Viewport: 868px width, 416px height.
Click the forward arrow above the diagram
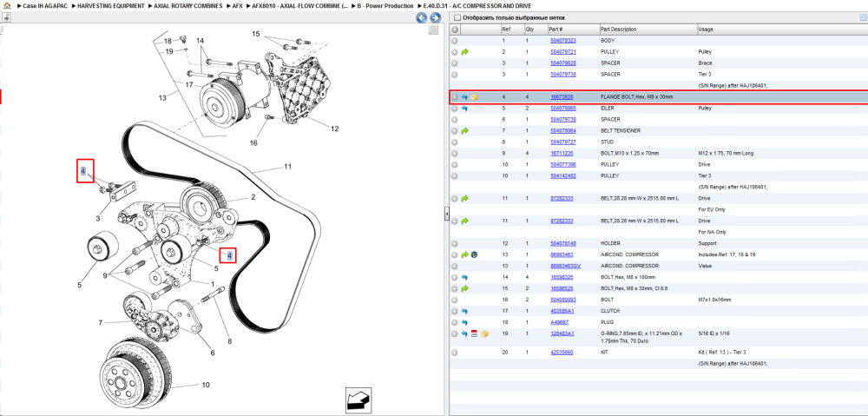click(435, 17)
